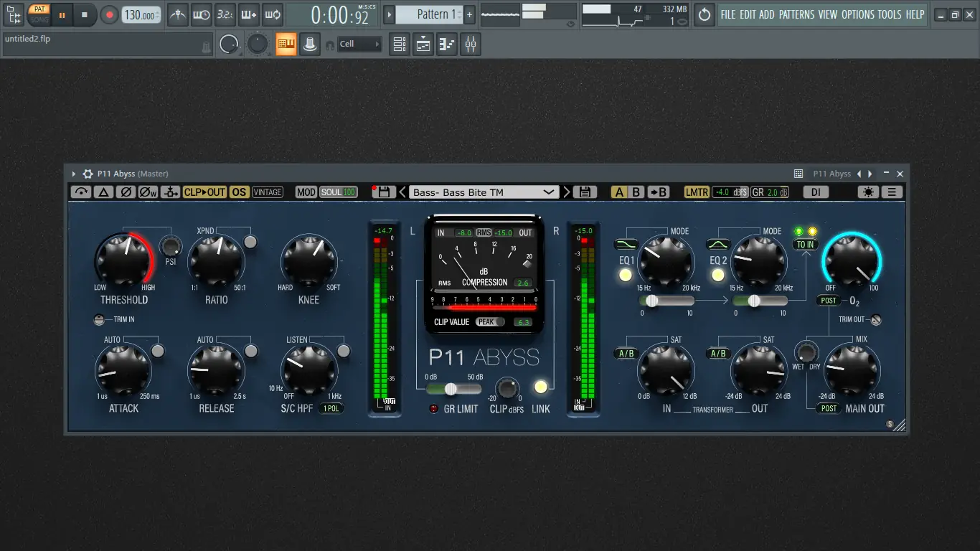Toggle the overdub recording icon
Viewport: 980px width, 551px height.
(249, 14)
